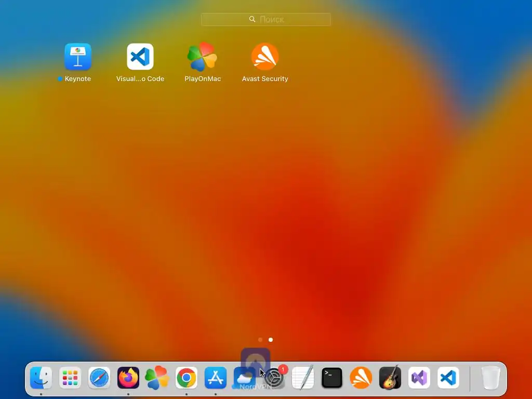This screenshot has height=399, width=532.
Task: Open PlayOnMac in the Launchpad grid
Action: coord(202,57)
